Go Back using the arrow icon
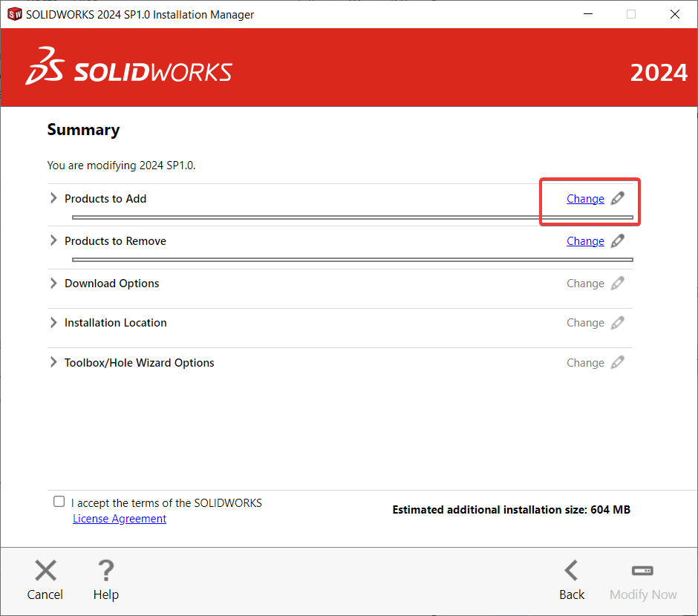The height and width of the screenshot is (616, 698). (x=571, y=570)
